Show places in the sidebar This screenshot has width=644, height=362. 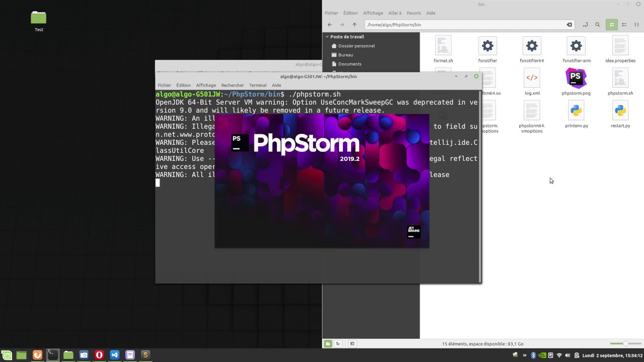tap(328, 344)
